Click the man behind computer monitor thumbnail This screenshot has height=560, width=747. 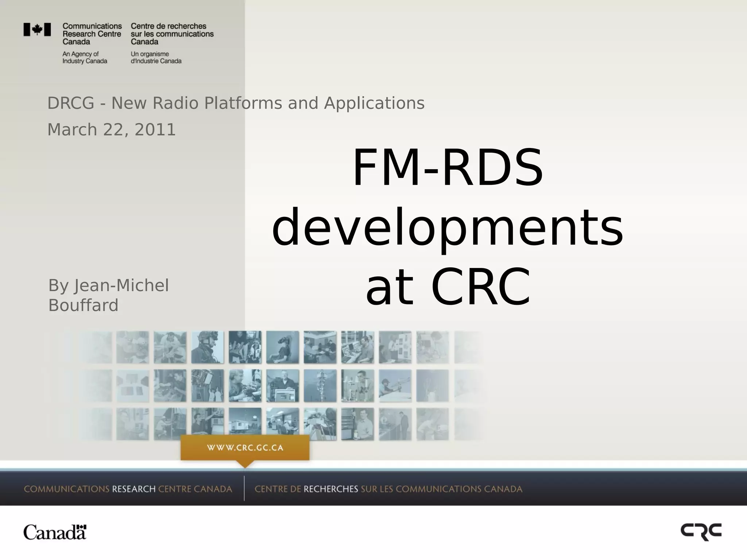(282, 386)
